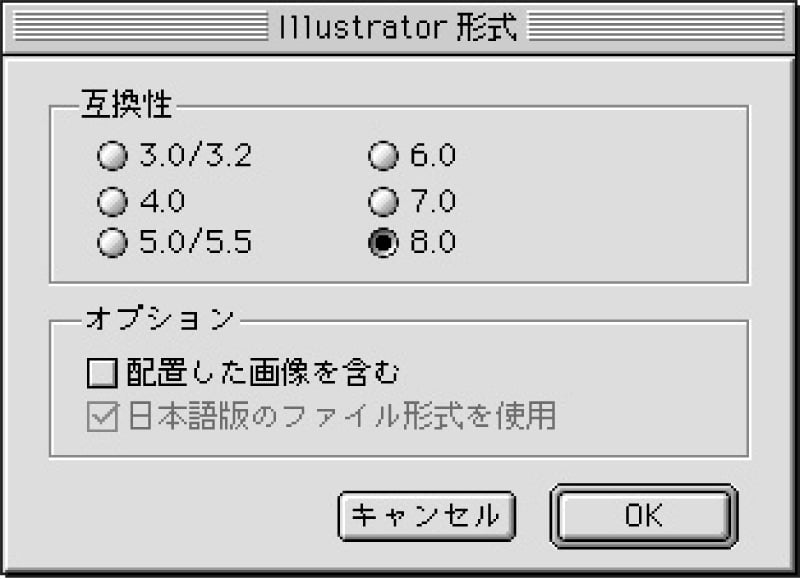Click the 6.0 label text
The width and height of the screenshot is (800, 580).
tap(433, 156)
